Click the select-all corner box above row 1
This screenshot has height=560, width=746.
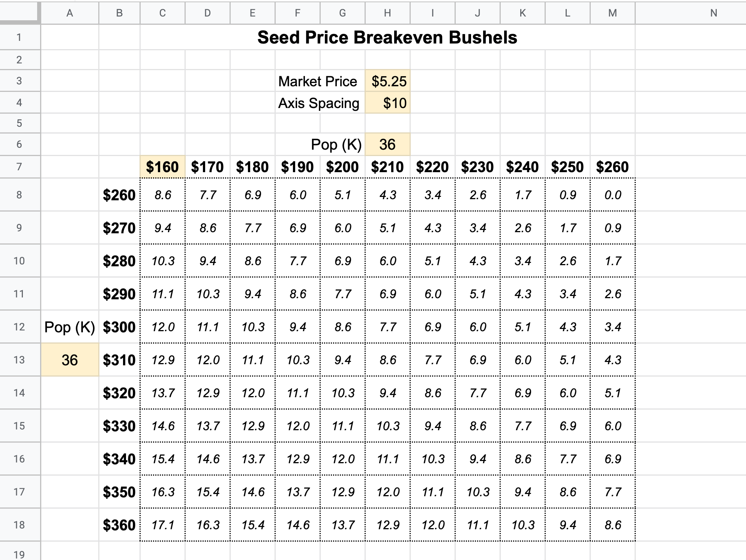(x=20, y=12)
